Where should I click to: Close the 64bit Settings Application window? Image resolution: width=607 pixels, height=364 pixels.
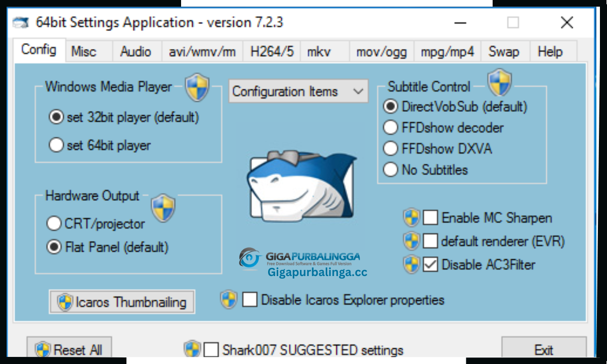567,23
